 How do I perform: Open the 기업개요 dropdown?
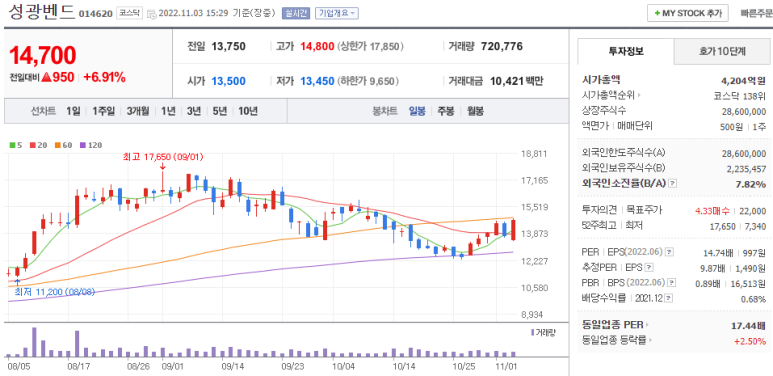[337, 13]
